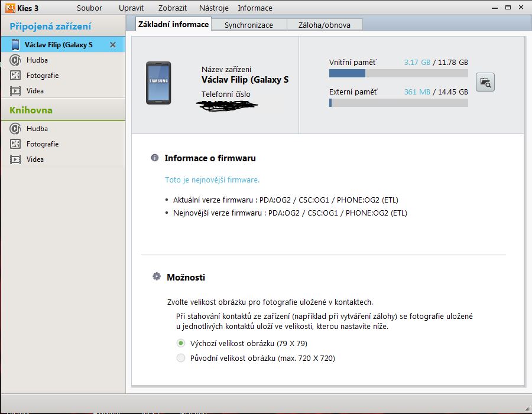Viewport: 532px width, 414px height.
Task: Open Hudba label on the connected device
Action: (37, 60)
